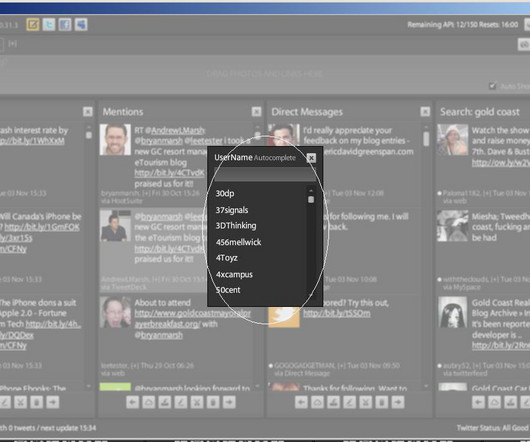Click avatar beside 'Watch the show' search result
Image resolution: width=530 pixels, height=442 pixels.
point(452,140)
